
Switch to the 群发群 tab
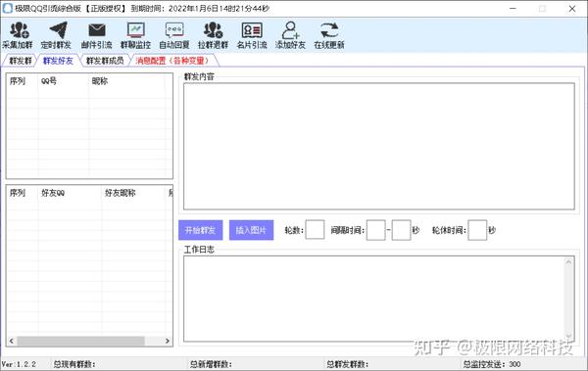(x=21, y=61)
